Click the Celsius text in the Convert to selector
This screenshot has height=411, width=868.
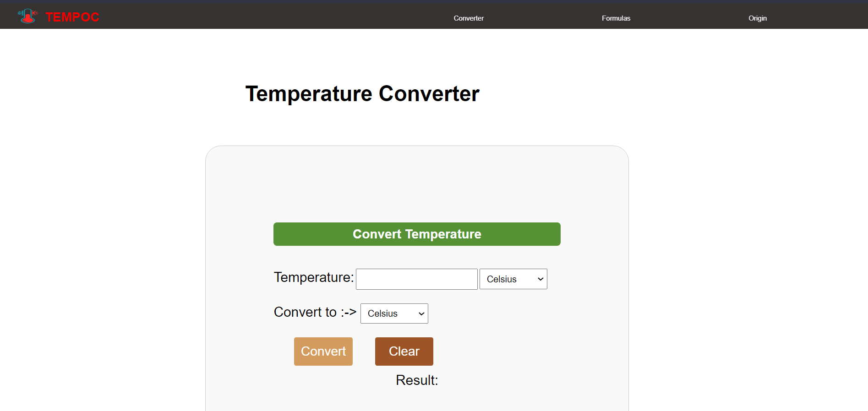tap(382, 314)
